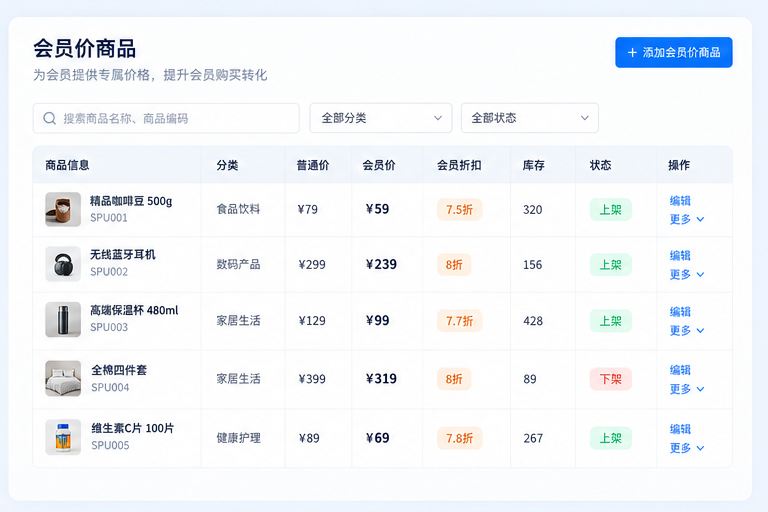Viewport: 768px width, 512px height.
Task: Open the 全部分类 dropdown
Action: (381, 118)
